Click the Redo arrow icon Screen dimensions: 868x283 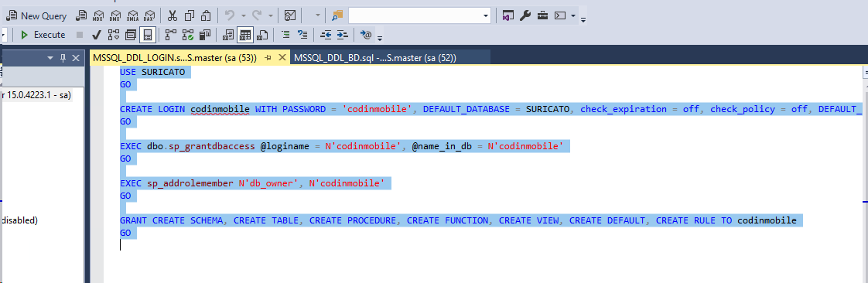tap(258, 16)
